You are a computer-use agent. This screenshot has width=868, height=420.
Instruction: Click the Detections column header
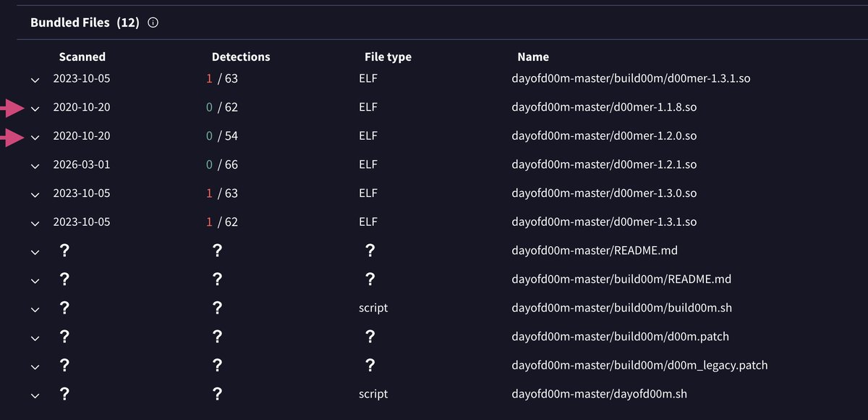pyautogui.click(x=241, y=56)
